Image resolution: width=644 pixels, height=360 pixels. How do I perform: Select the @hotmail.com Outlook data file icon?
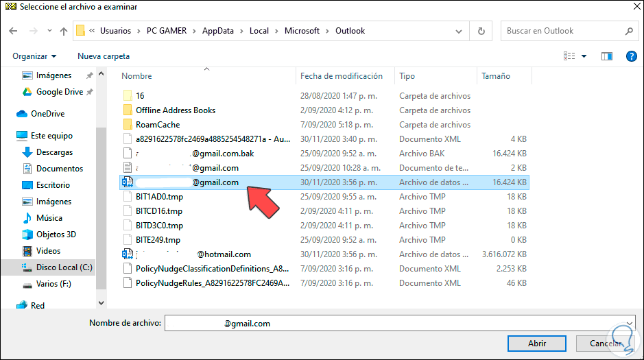tap(128, 254)
